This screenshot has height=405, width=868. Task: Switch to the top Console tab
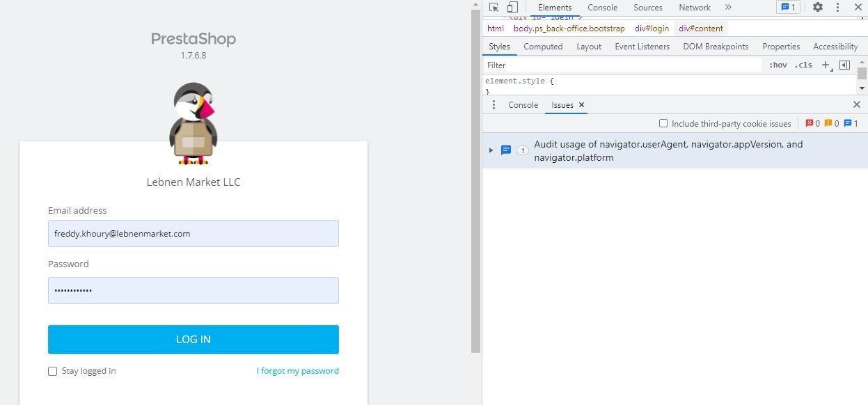[602, 8]
